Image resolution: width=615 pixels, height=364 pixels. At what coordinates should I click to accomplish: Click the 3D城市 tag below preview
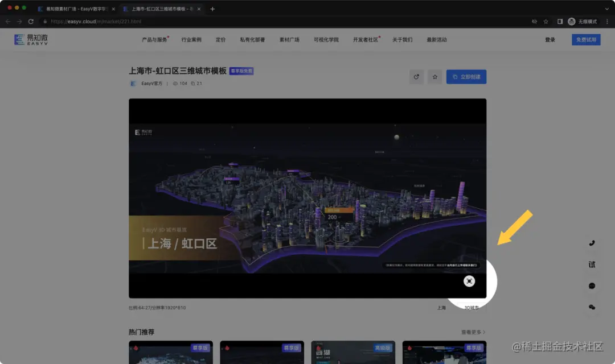pyautogui.click(x=471, y=308)
